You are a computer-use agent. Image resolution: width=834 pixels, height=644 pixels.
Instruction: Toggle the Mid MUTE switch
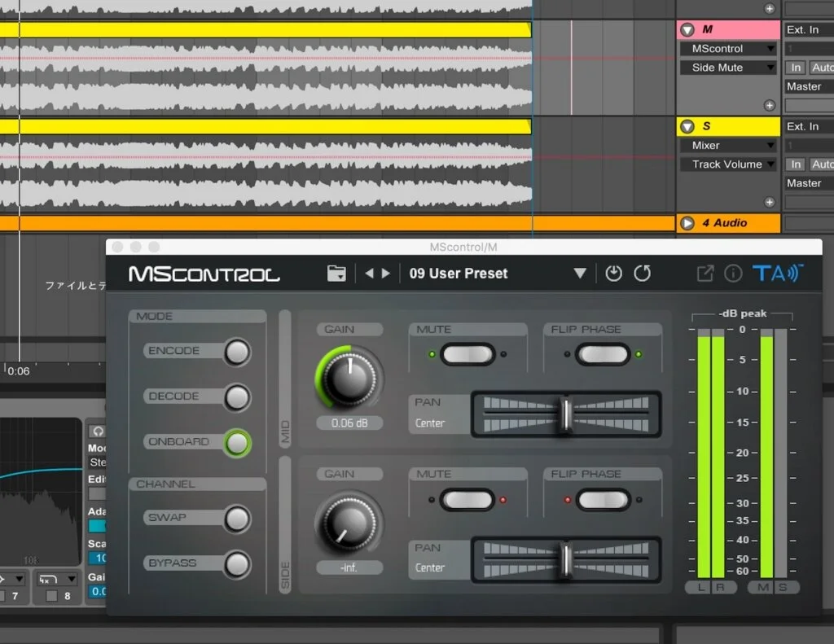467,354
